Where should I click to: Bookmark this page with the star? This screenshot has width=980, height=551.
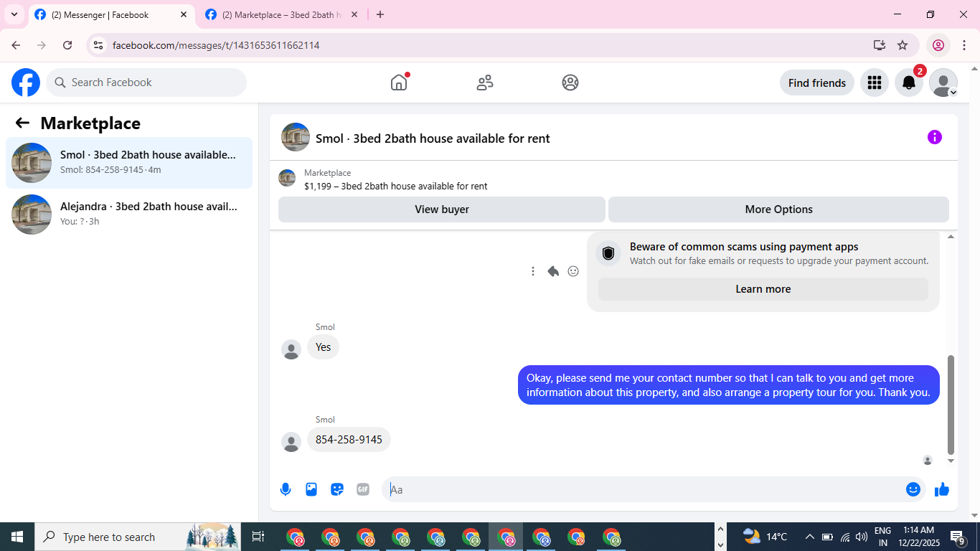click(903, 45)
